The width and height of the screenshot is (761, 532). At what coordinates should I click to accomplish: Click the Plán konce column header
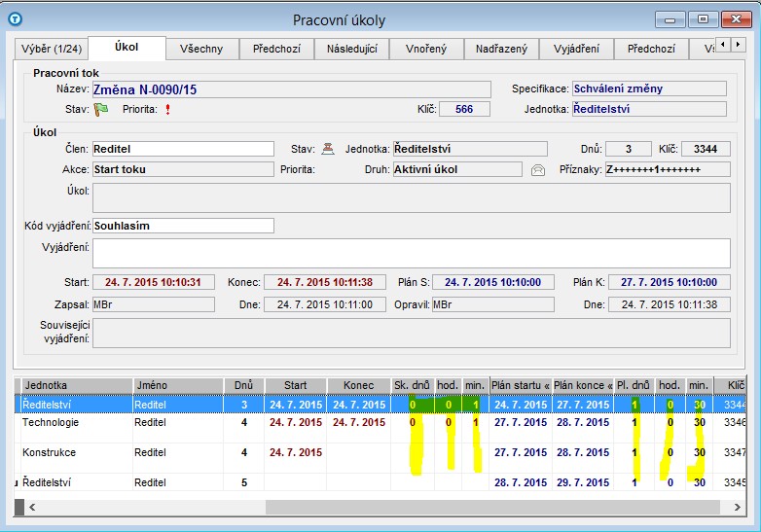tap(583, 385)
